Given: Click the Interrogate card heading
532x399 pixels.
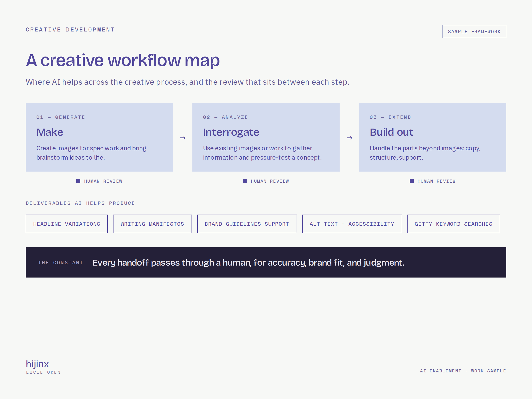Looking at the screenshot, I should 231,132.
